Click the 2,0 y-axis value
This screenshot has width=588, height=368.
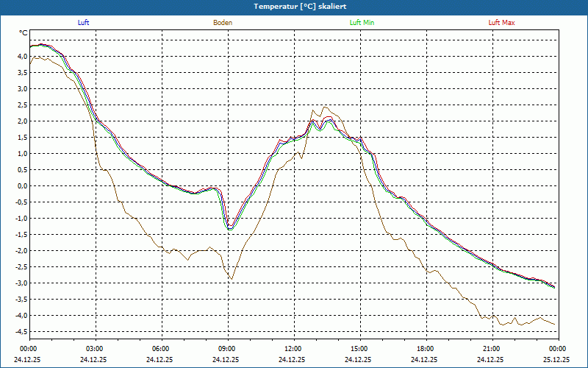[21, 121]
